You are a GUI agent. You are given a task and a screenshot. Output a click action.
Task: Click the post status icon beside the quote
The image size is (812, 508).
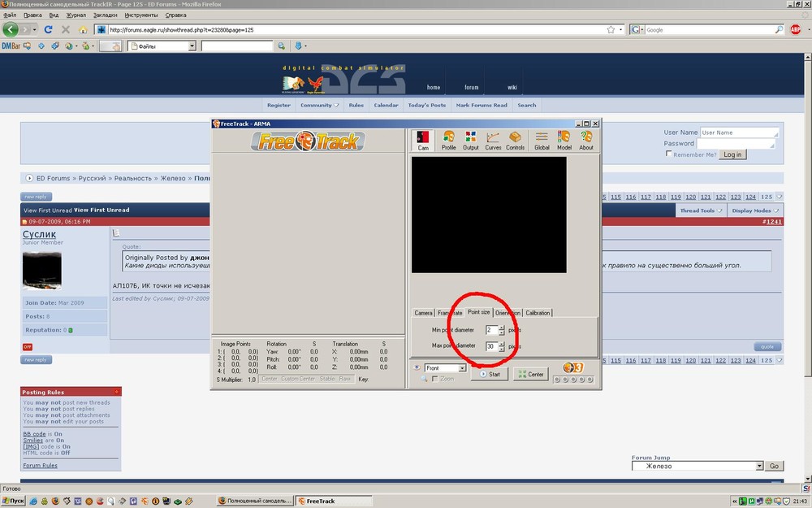pos(116,233)
